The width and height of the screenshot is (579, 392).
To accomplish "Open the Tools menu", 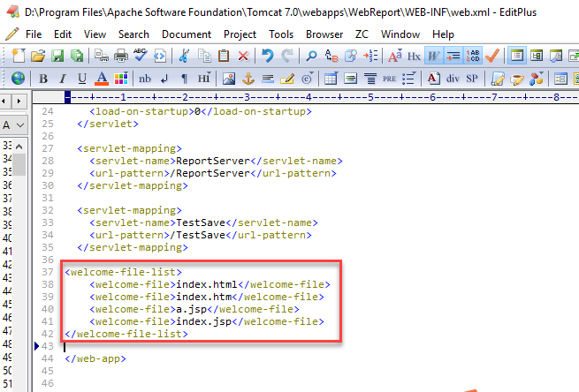I will tap(281, 34).
